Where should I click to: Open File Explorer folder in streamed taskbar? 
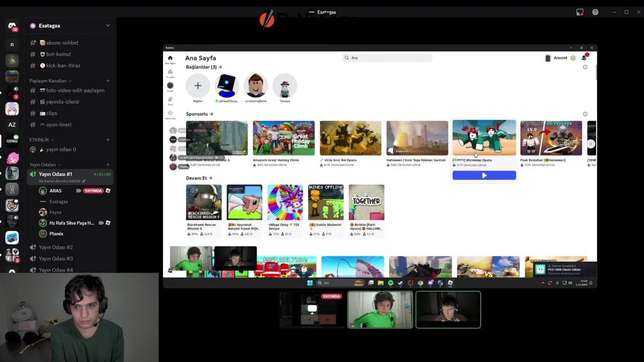coord(381,283)
